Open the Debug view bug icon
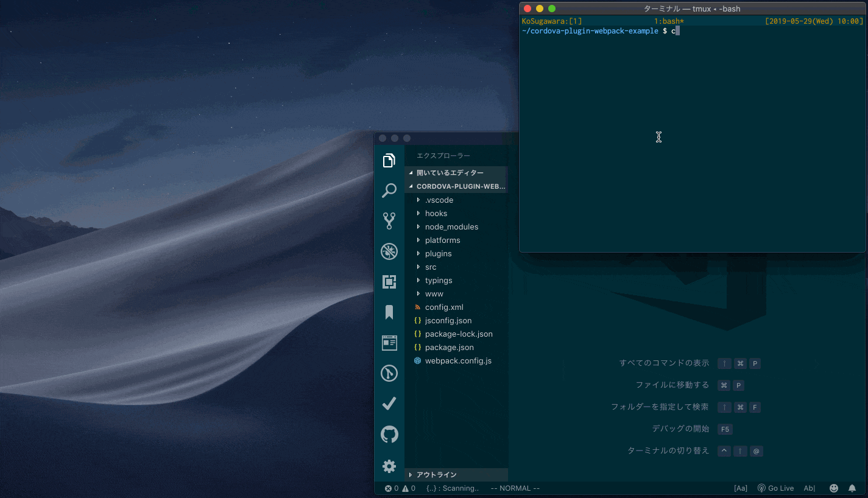Screen dimensions: 868x498 [x=389, y=251]
